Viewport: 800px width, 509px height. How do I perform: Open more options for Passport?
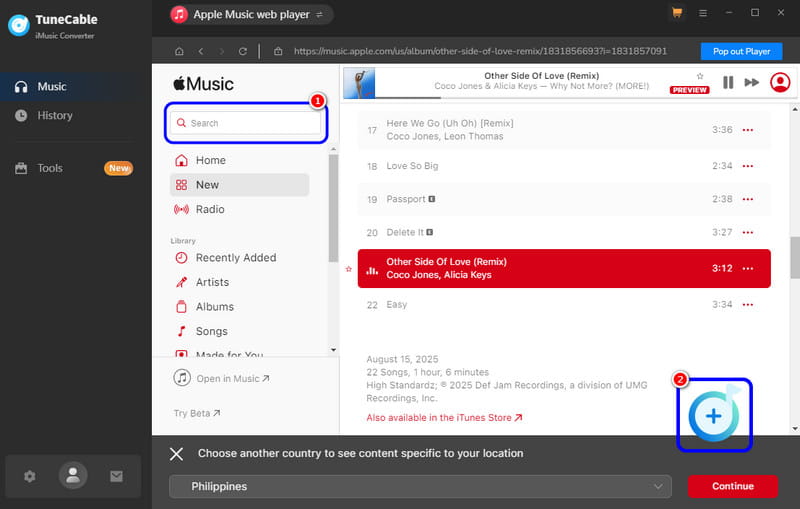pos(748,199)
